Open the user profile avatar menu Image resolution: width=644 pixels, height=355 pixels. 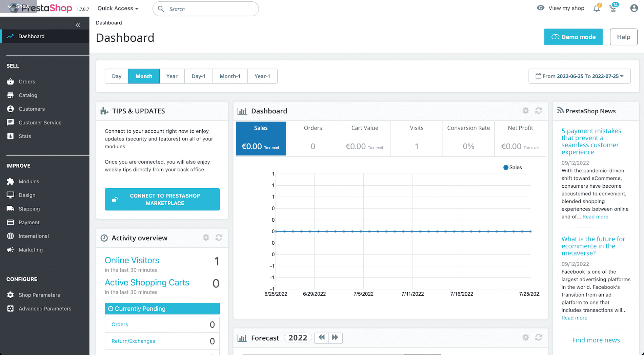[634, 8]
